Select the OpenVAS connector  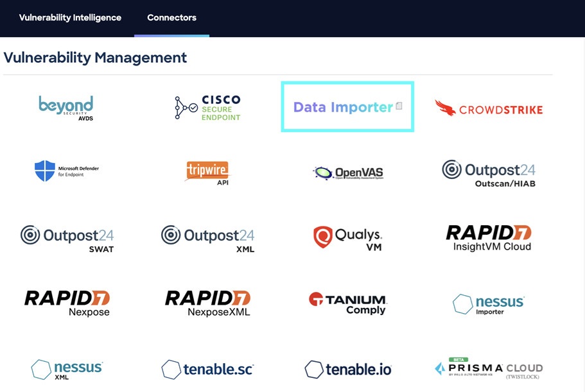[348, 173]
